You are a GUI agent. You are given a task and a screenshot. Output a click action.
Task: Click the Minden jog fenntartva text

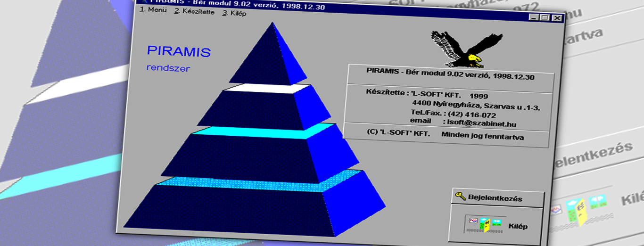coord(483,135)
